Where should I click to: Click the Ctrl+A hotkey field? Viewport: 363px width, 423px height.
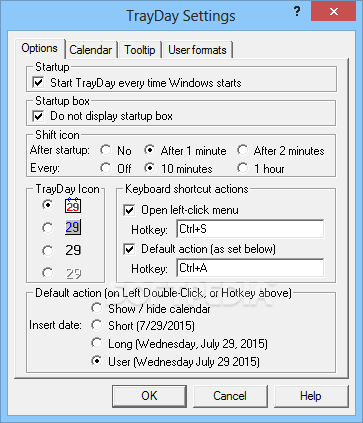pyautogui.click(x=250, y=268)
